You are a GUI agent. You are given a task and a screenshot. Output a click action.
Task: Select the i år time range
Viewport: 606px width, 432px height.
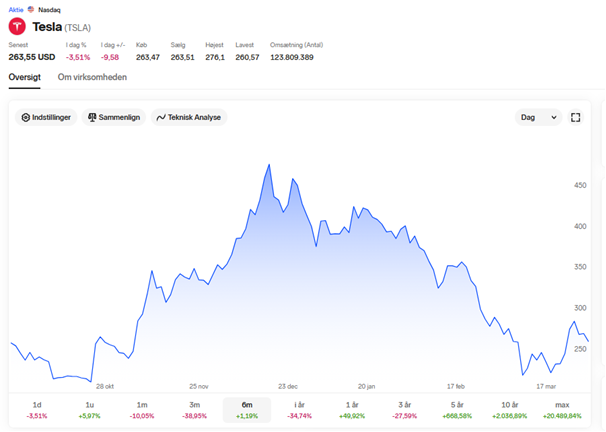pyautogui.click(x=300, y=410)
